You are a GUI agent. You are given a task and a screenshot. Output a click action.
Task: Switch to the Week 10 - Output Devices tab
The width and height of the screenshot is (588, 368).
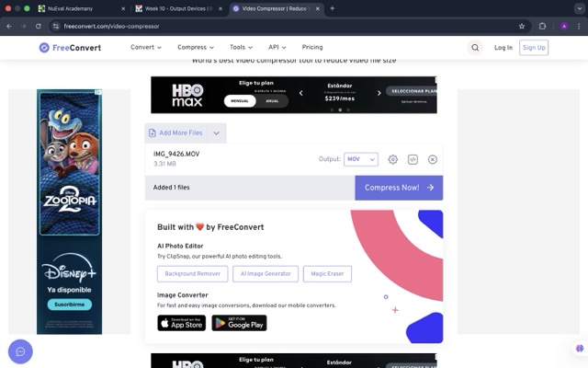click(178, 8)
